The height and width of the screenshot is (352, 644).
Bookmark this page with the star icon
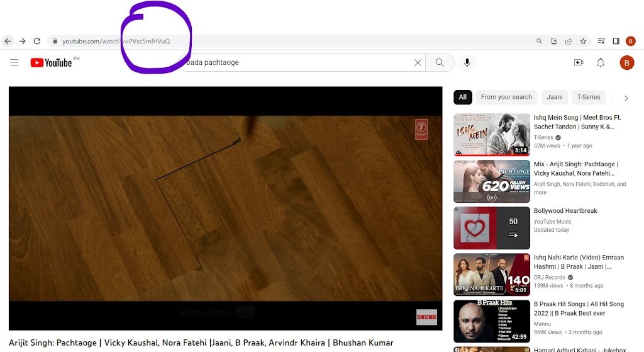pos(583,41)
